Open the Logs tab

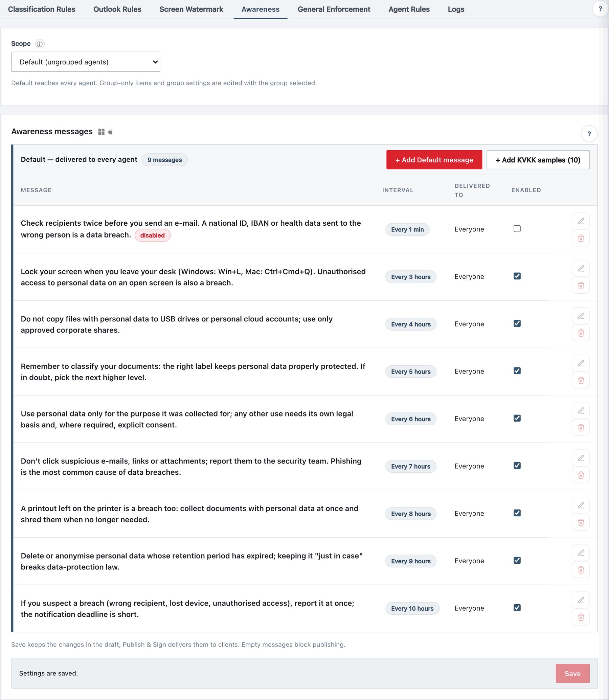(x=456, y=9)
